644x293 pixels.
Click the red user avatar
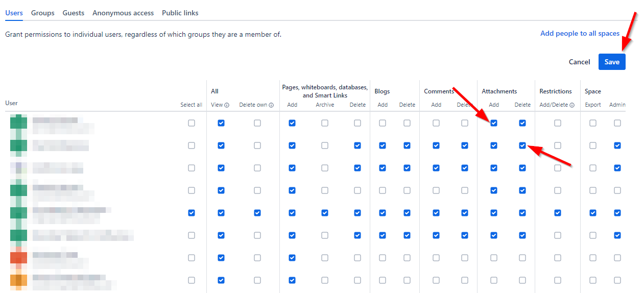pyautogui.click(x=18, y=258)
